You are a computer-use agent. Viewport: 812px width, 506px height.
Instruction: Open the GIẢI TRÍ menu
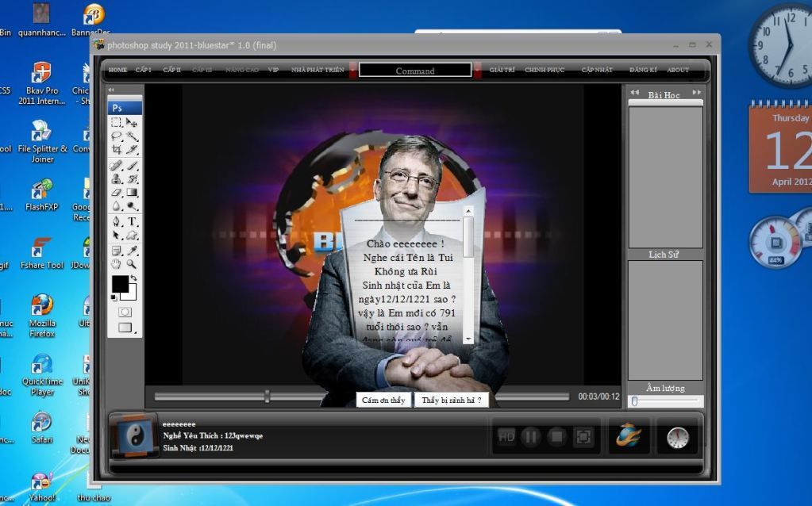pos(502,70)
